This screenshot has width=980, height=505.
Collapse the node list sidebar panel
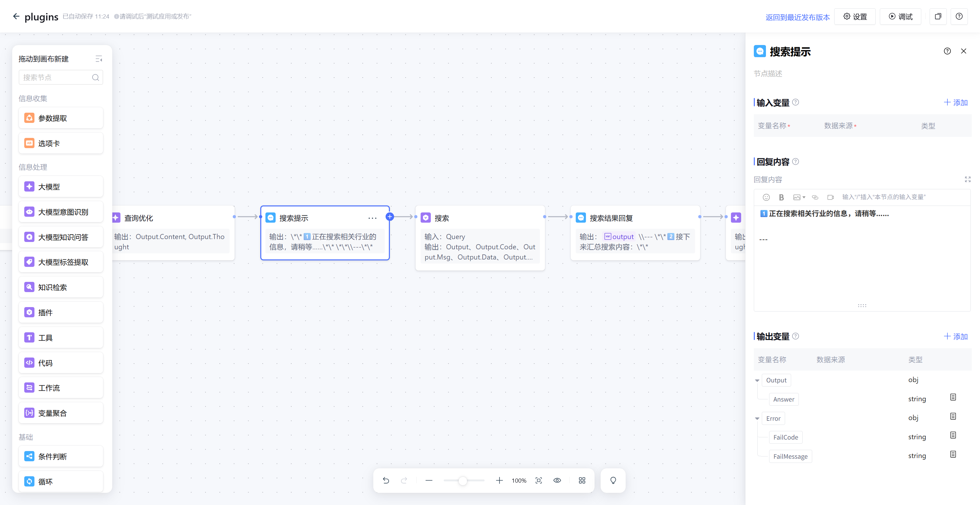(99, 59)
